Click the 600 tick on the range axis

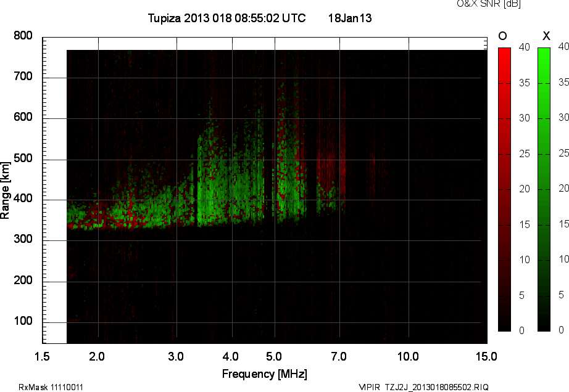23,117
